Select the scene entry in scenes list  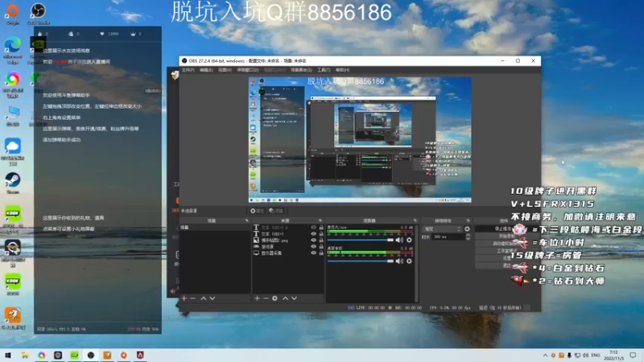[215, 228]
